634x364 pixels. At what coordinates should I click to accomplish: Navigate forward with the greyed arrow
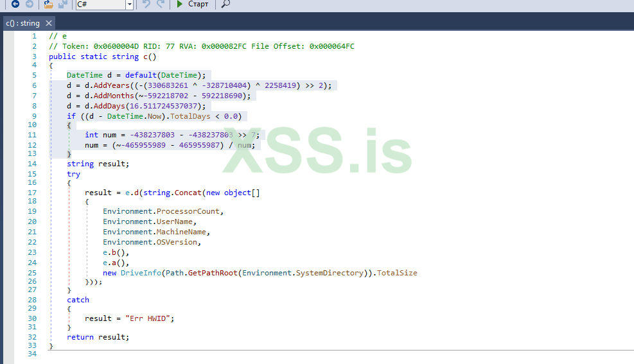click(30, 4)
